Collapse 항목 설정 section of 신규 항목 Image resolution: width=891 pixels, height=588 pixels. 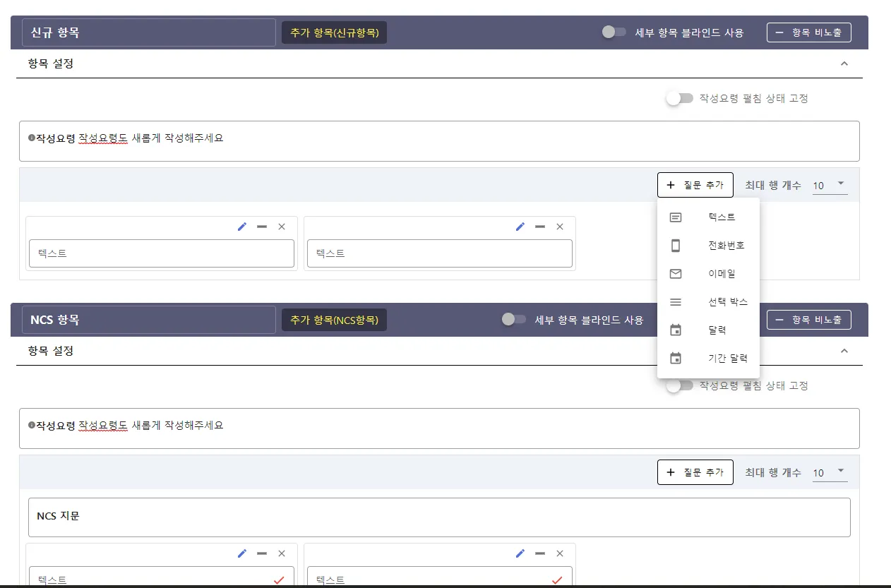(x=844, y=64)
